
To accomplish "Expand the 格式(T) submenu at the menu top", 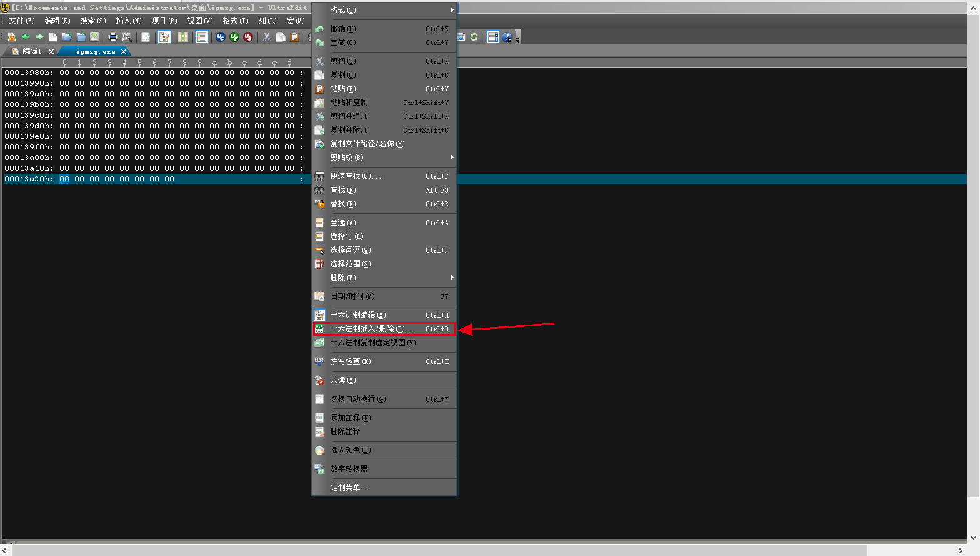I will pos(384,10).
